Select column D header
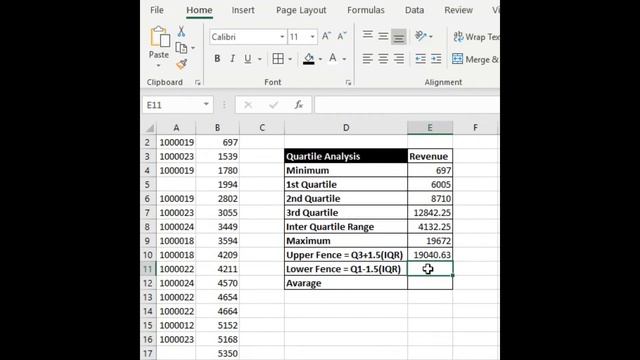 pos(346,128)
